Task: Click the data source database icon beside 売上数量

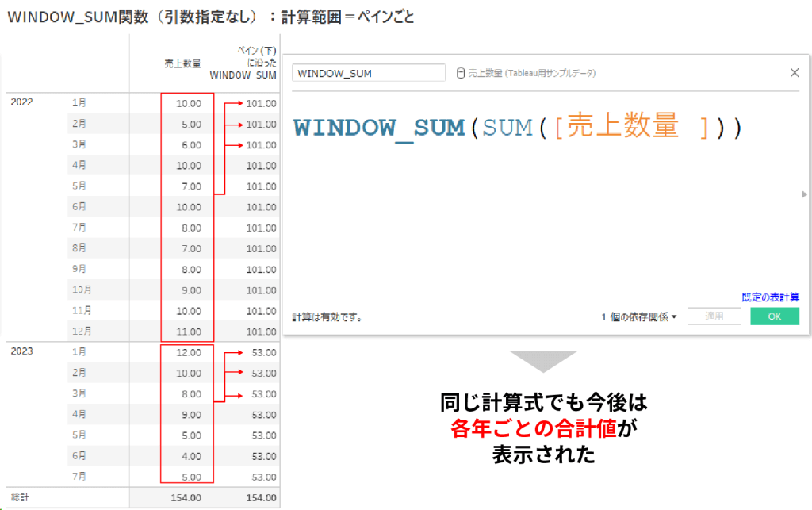Action: pos(460,72)
